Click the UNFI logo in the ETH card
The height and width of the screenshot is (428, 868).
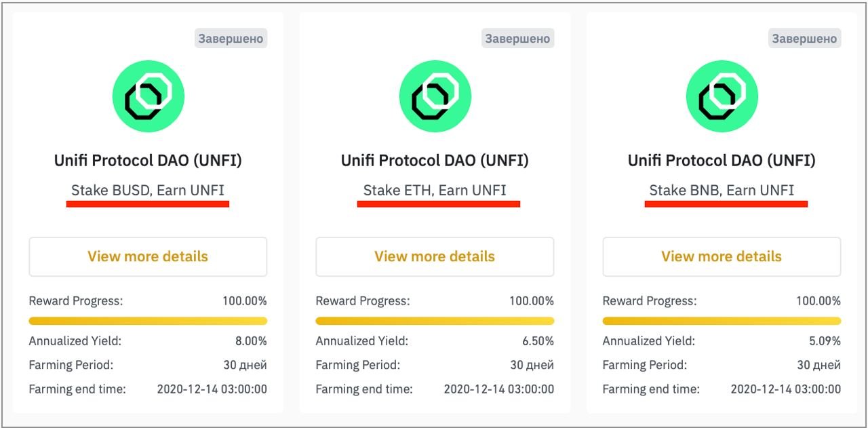click(435, 96)
